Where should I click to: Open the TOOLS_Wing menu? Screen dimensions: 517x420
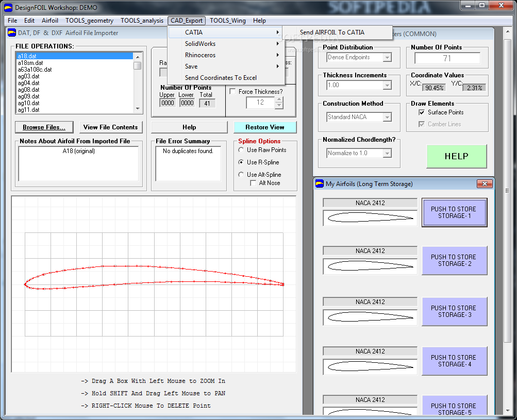click(x=227, y=21)
